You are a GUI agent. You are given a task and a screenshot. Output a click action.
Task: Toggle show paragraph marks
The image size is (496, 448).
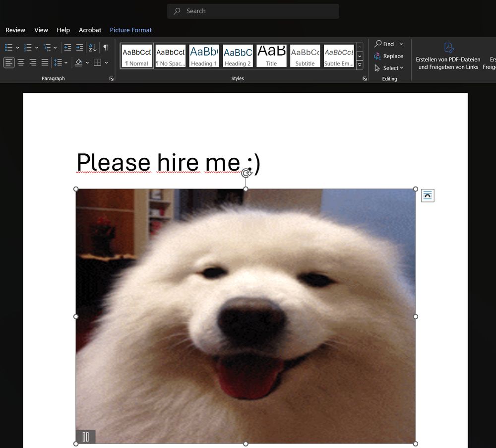click(x=106, y=48)
